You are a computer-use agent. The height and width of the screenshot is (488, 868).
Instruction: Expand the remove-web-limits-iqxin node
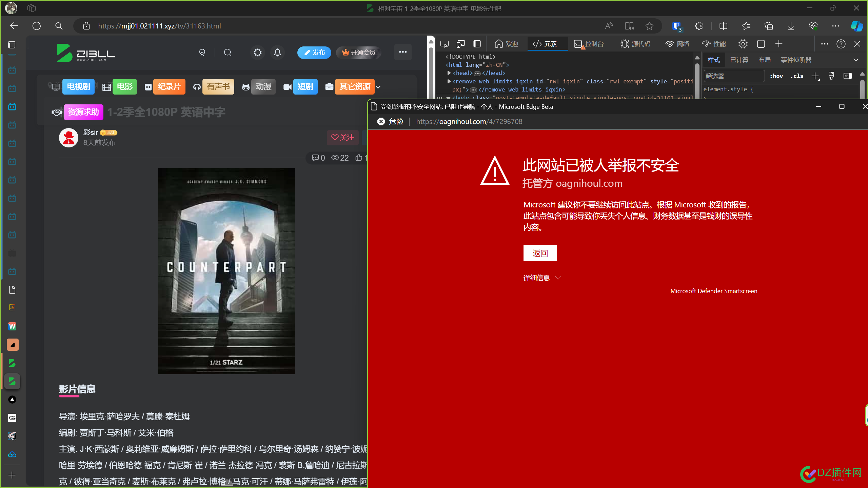[449, 81]
